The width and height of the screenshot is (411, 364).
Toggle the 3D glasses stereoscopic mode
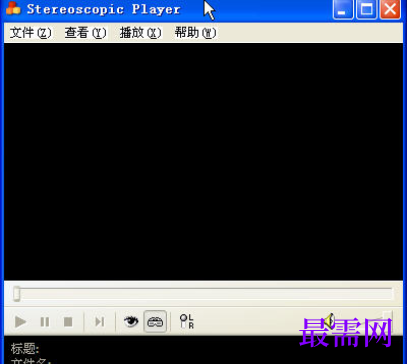[x=155, y=321]
